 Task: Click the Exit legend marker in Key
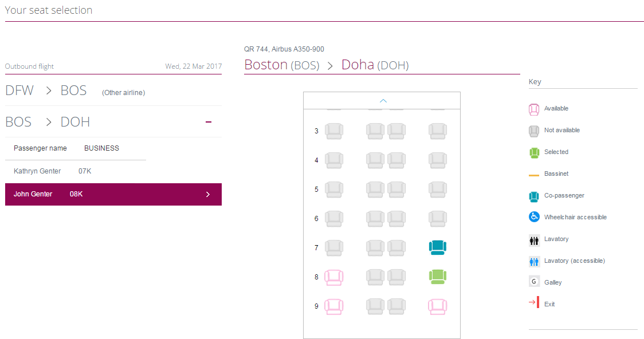(x=534, y=304)
